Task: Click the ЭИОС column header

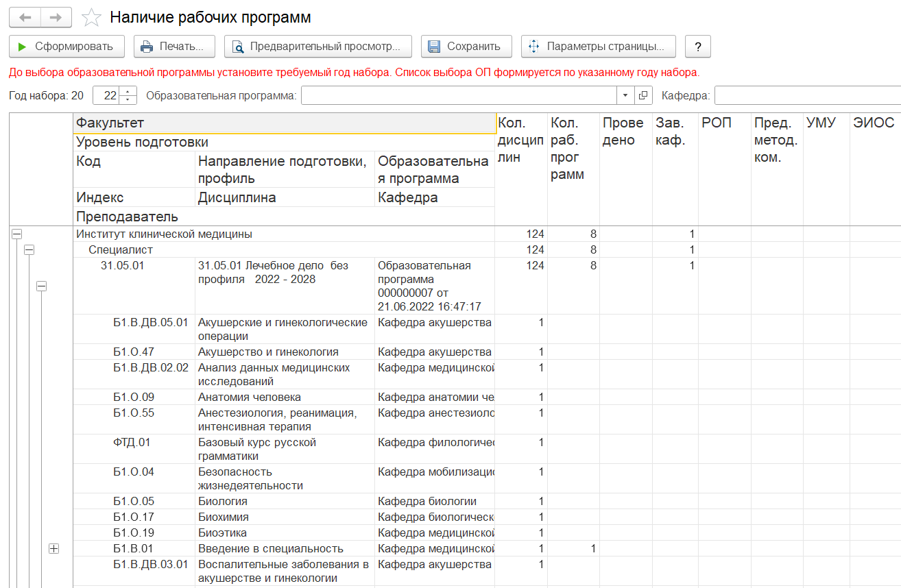Action: point(876,169)
